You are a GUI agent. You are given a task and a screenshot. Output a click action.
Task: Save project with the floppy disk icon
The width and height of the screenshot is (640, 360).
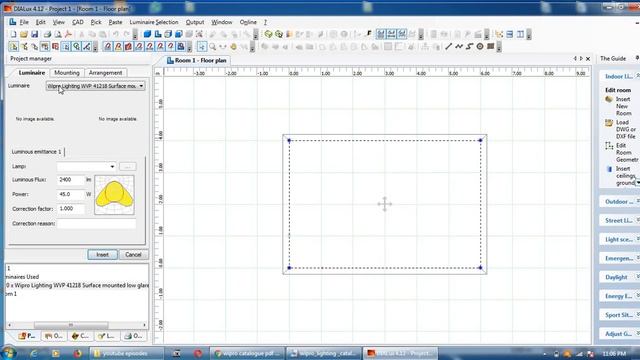click(34, 34)
